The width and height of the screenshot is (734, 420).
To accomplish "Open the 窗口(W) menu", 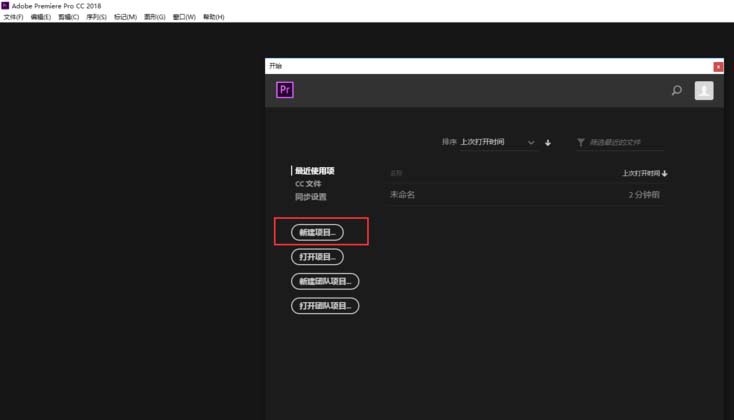I will coord(184,17).
